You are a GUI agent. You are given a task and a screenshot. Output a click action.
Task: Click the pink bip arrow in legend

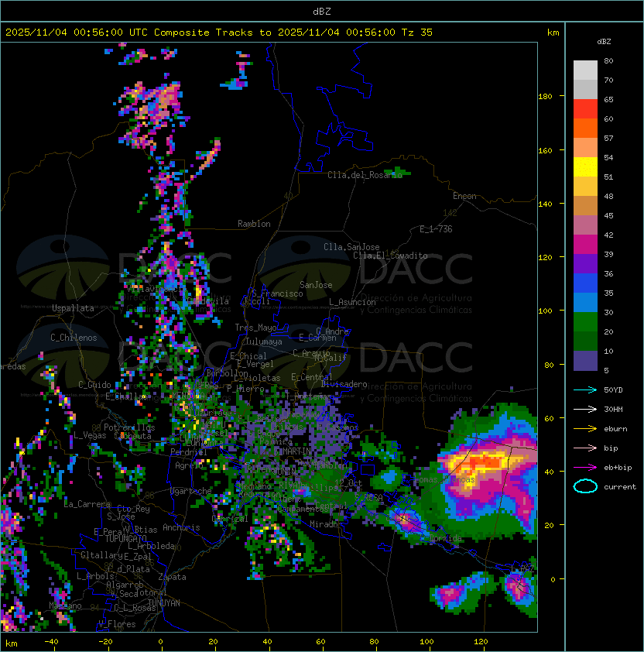click(x=585, y=448)
